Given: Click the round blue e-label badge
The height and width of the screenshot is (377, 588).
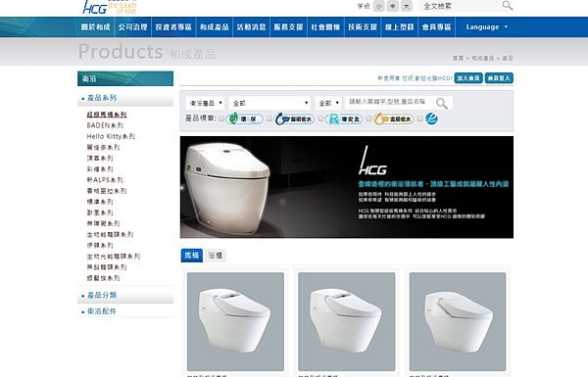Looking at the screenshot, I should click(x=431, y=119).
